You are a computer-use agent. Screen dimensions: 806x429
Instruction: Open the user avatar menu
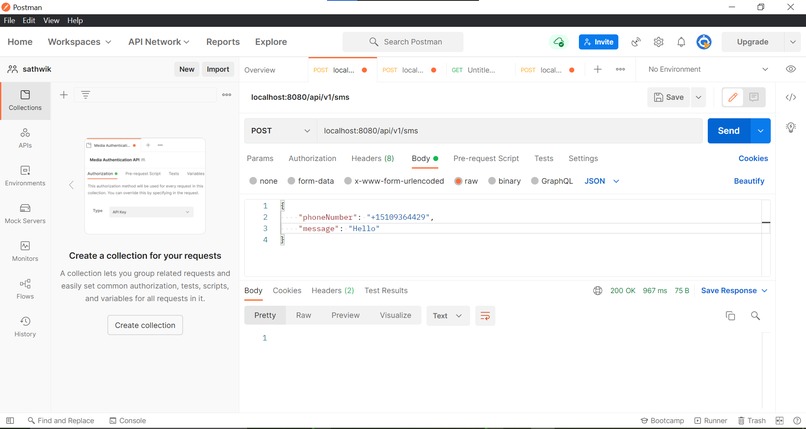pos(704,42)
